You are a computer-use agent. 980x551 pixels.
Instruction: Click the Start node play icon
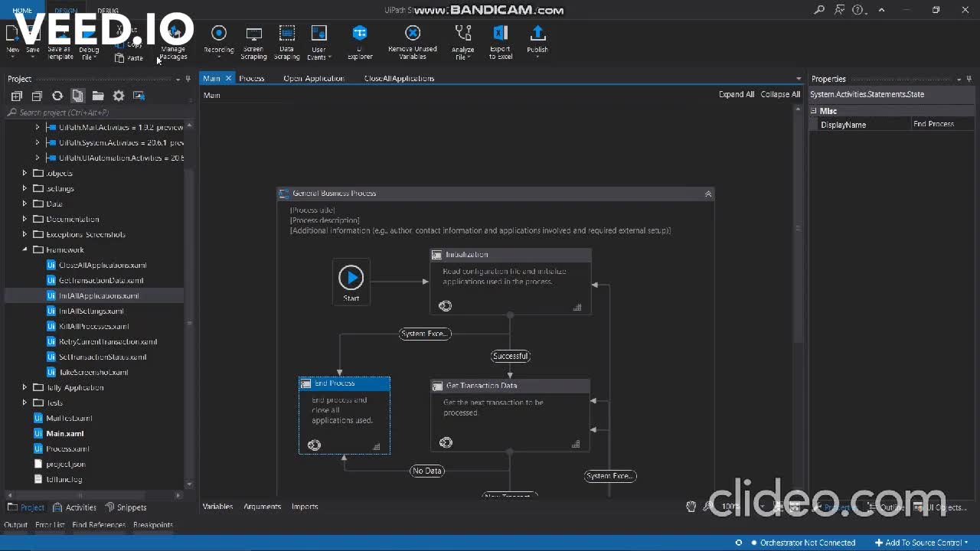[x=351, y=277]
